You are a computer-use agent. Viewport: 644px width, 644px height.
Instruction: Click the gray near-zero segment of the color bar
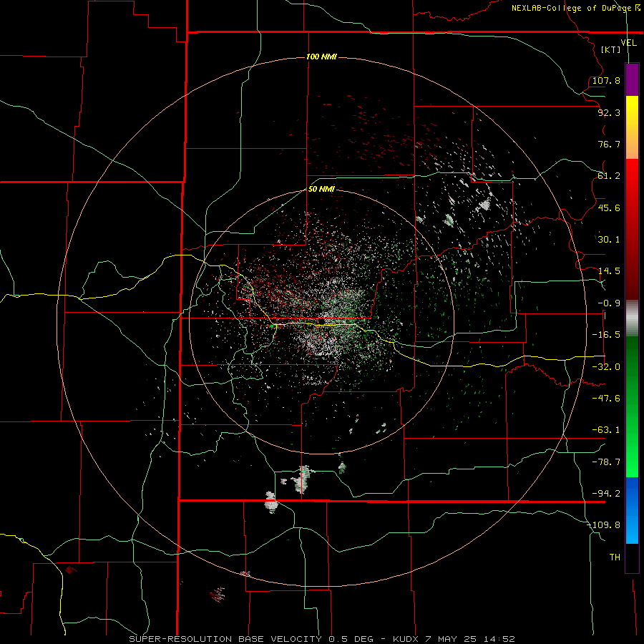tap(632, 318)
